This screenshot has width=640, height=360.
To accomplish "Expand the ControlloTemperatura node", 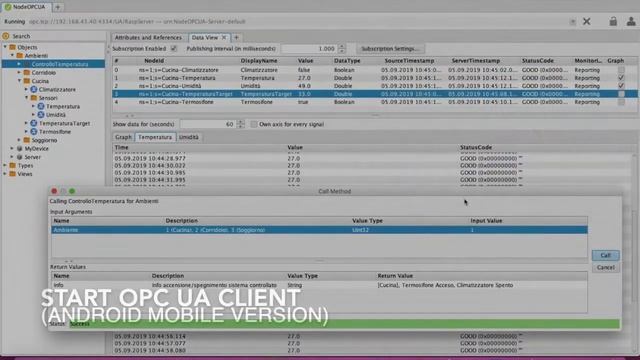I will (x=19, y=64).
